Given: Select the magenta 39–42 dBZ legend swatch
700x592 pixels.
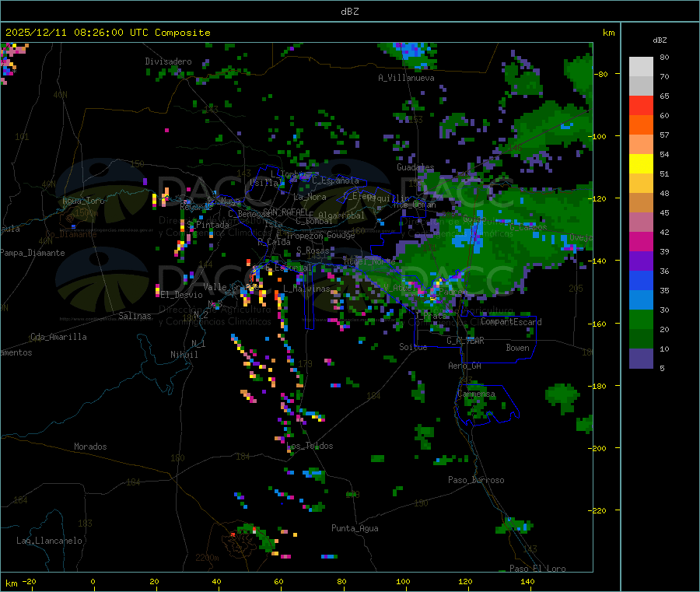Looking at the screenshot, I should click(641, 241).
